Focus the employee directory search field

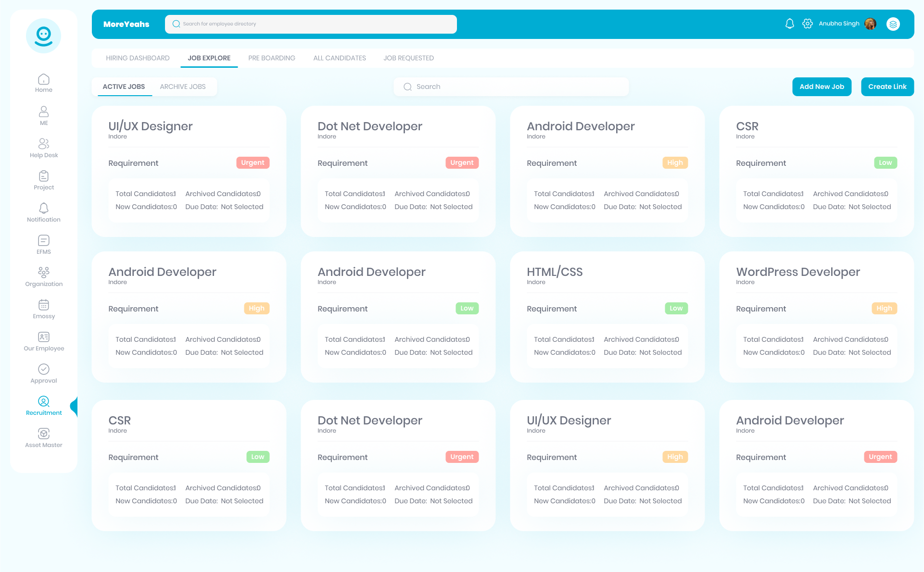pyautogui.click(x=311, y=24)
